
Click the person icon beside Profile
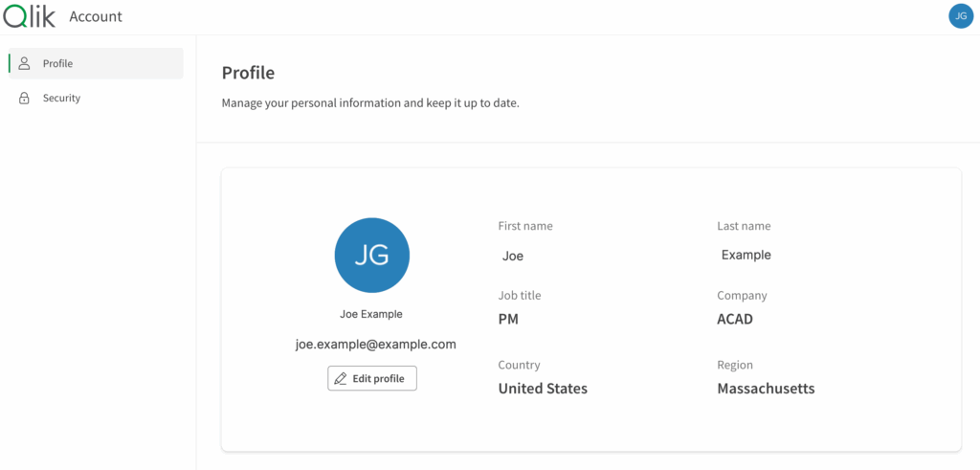click(x=25, y=63)
